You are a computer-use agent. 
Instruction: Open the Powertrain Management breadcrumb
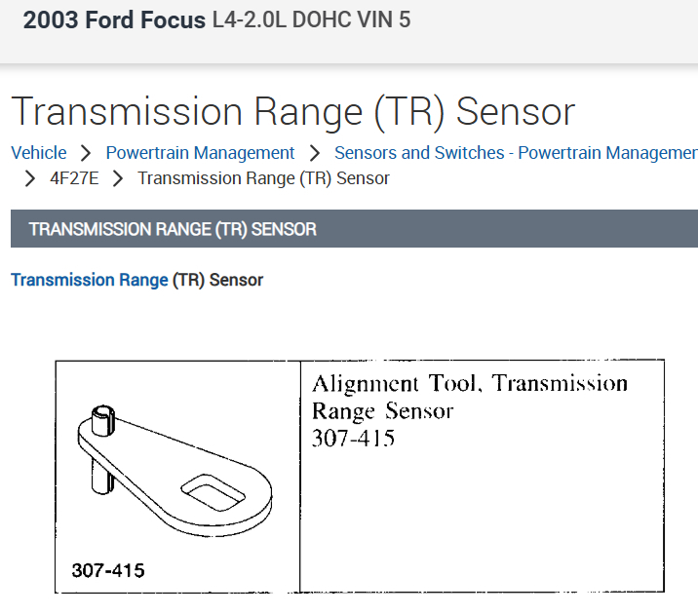click(x=200, y=153)
